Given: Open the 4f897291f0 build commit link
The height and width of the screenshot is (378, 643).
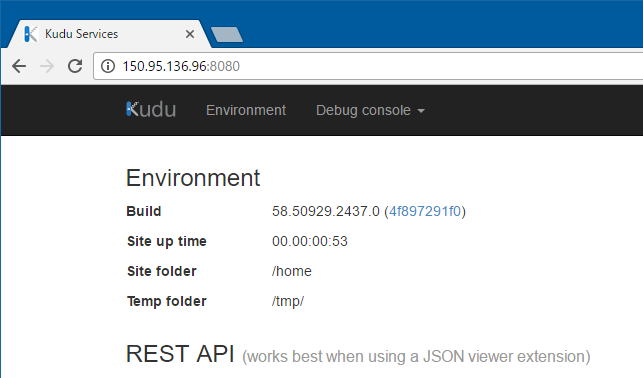Looking at the screenshot, I should [425, 211].
